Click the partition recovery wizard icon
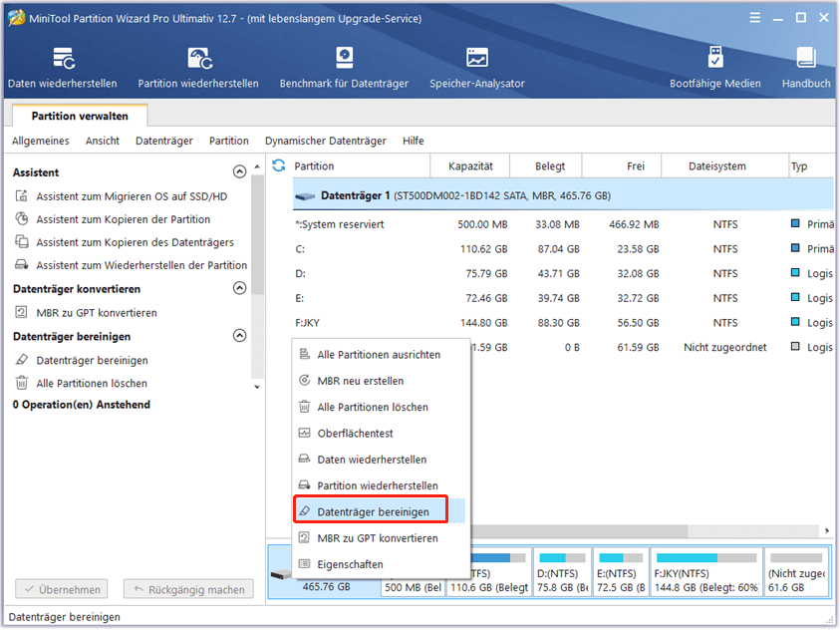This screenshot has height=631, width=840. [22, 265]
